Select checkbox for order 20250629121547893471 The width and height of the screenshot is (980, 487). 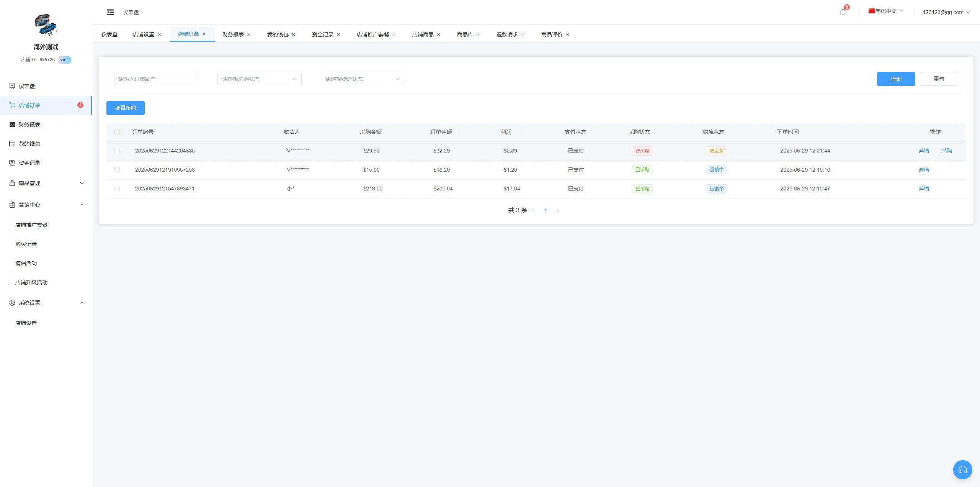117,189
